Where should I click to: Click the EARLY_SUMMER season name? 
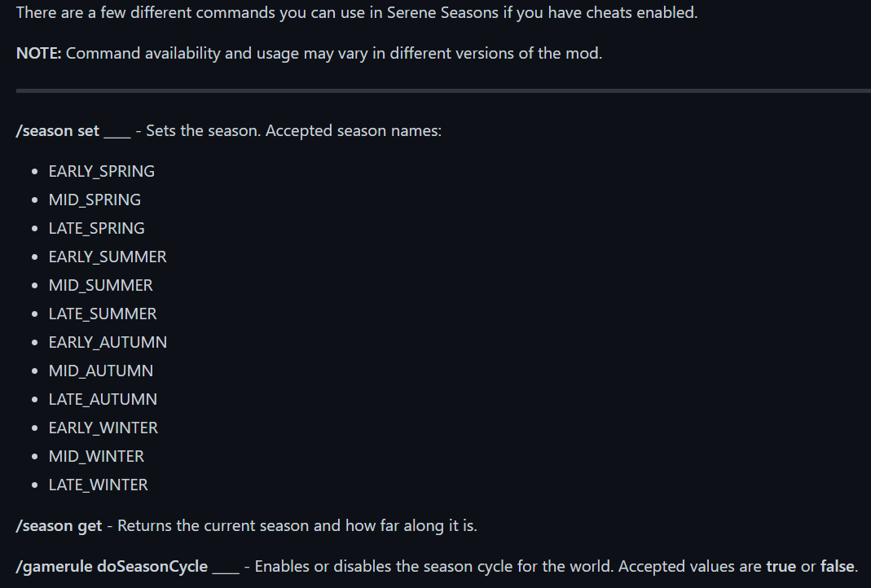tap(108, 257)
